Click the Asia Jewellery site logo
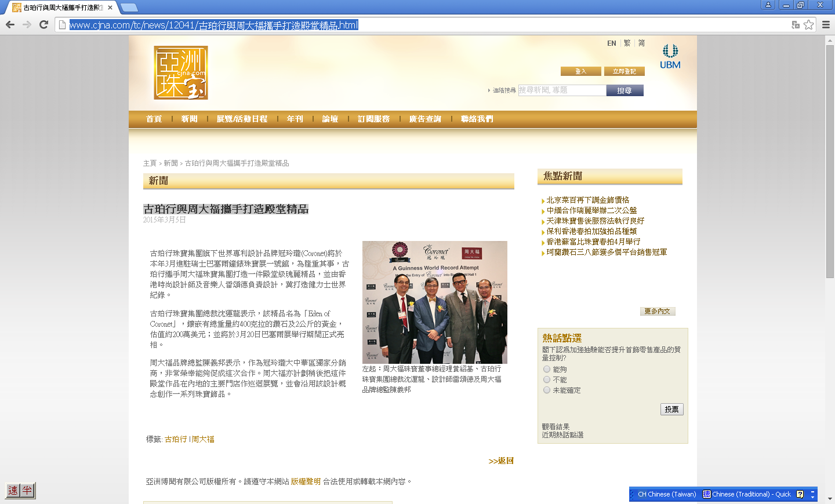This screenshot has width=835, height=504. pyautogui.click(x=181, y=73)
